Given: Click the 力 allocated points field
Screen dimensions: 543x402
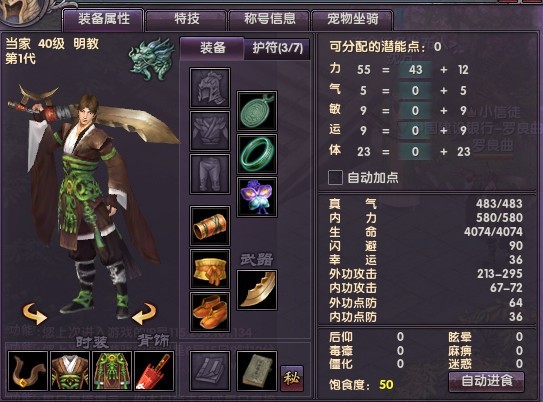Looking at the screenshot, I should [415, 70].
